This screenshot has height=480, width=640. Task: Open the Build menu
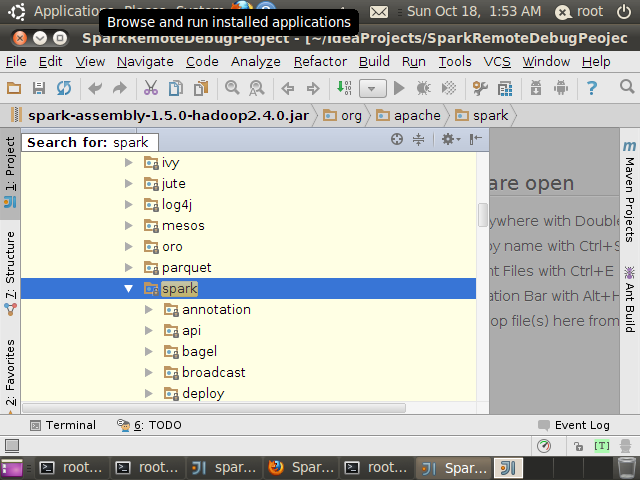click(x=374, y=62)
